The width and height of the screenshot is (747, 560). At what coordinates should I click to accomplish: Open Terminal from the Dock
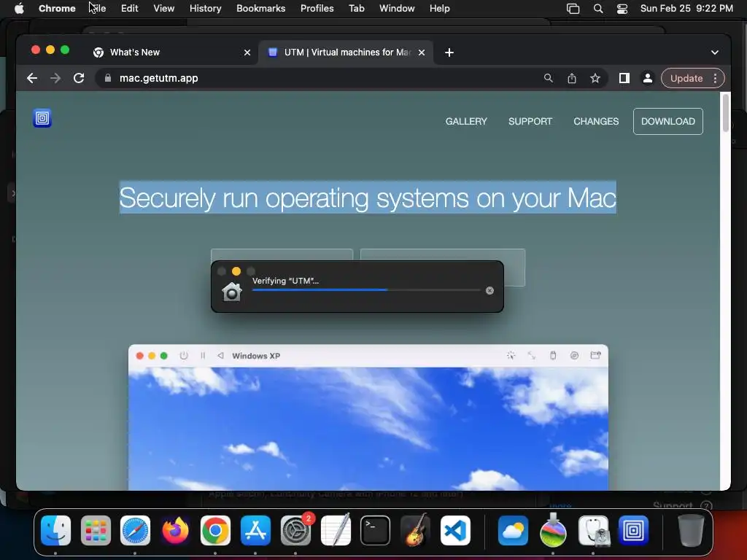(375, 530)
